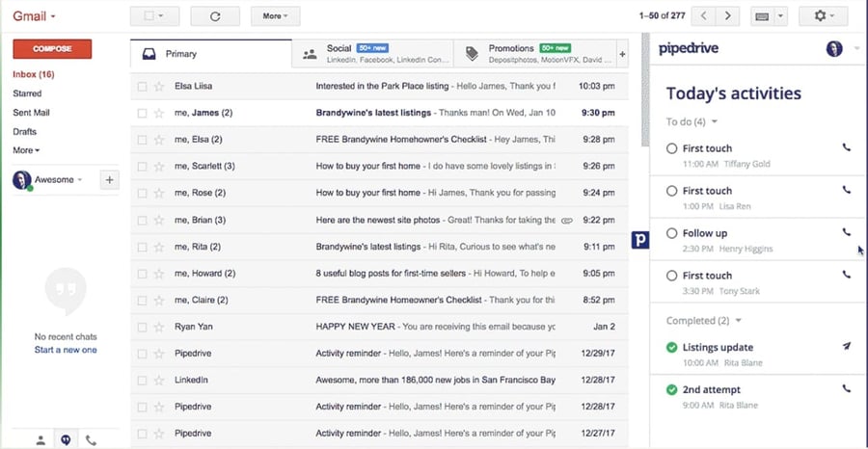Open the Awesome chat status dropdown

pos(80,180)
